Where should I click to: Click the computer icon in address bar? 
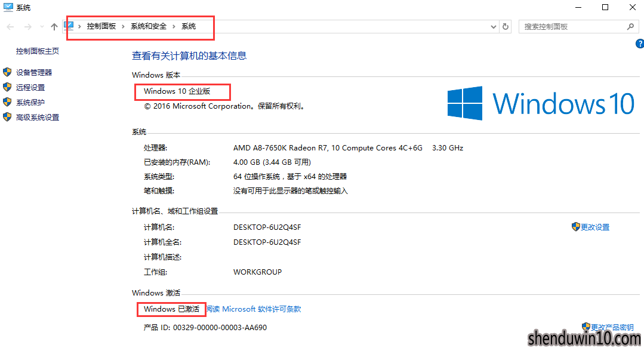tap(69, 26)
